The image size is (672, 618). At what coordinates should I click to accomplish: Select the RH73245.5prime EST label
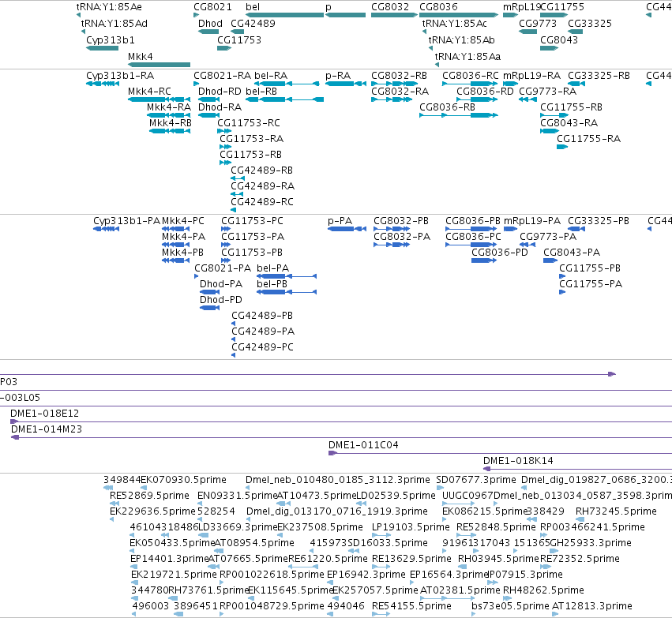pyautogui.click(x=616, y=511)
